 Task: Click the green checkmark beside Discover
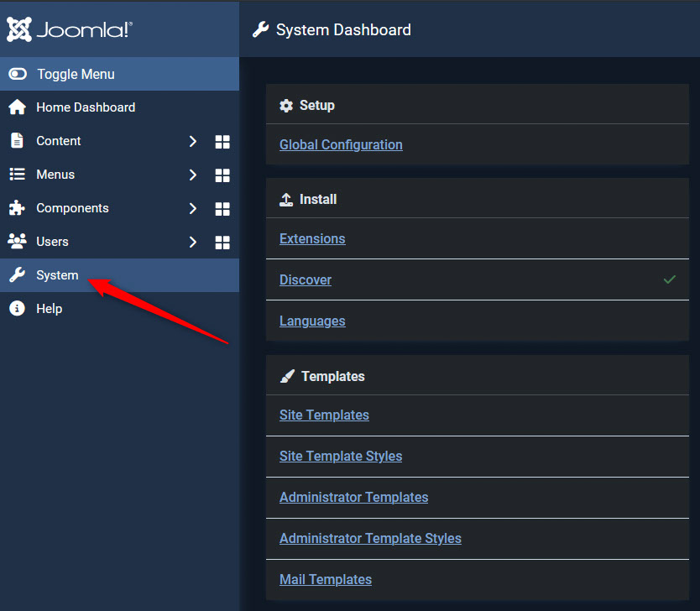tap(669, 279)
